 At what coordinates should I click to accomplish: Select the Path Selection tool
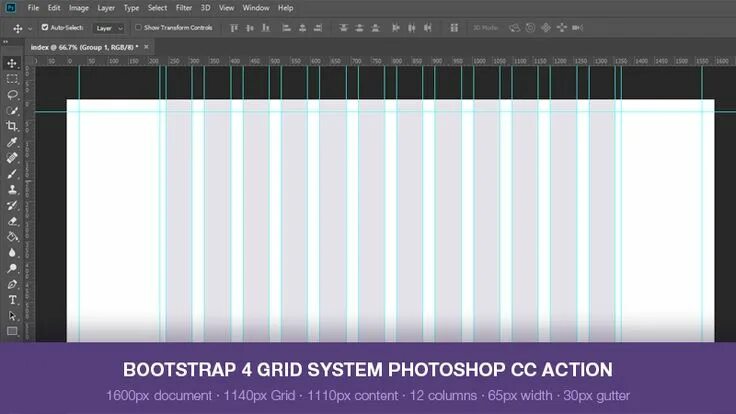[x=12, y=316]
